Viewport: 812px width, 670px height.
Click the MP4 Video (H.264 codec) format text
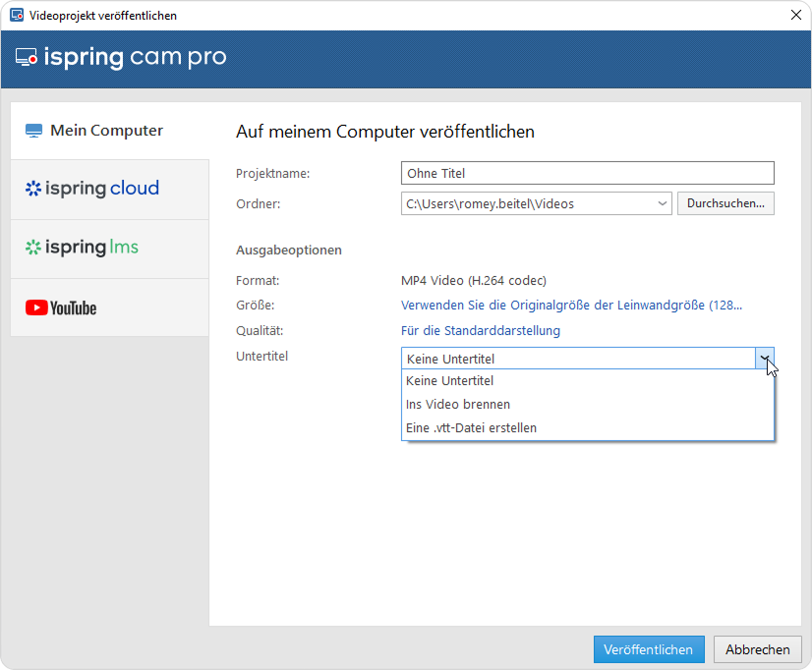click(x=473, y=280)
